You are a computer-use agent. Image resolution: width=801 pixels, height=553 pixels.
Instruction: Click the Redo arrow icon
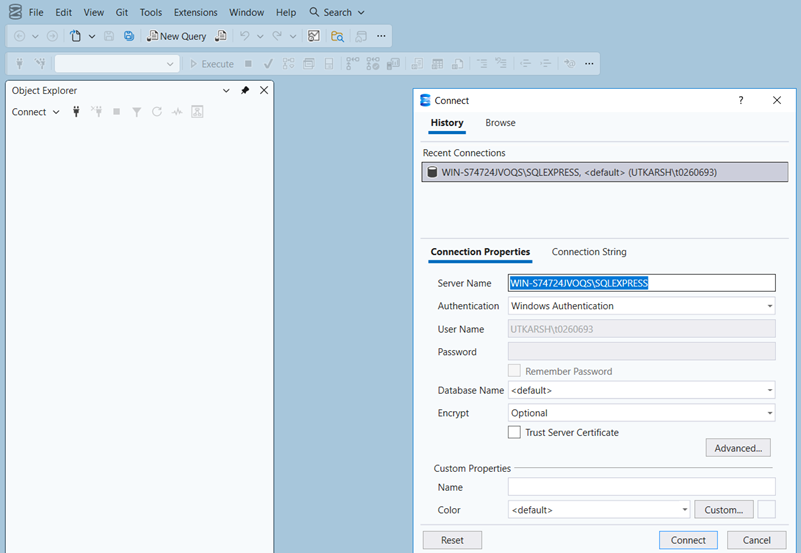[277, 36]
